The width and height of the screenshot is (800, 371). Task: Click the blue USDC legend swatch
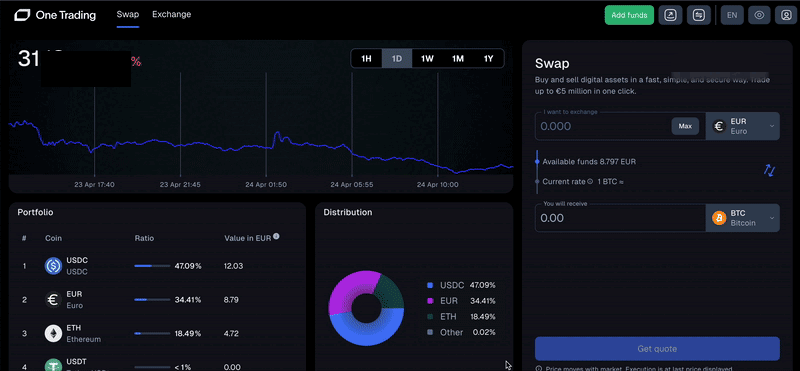430,285
